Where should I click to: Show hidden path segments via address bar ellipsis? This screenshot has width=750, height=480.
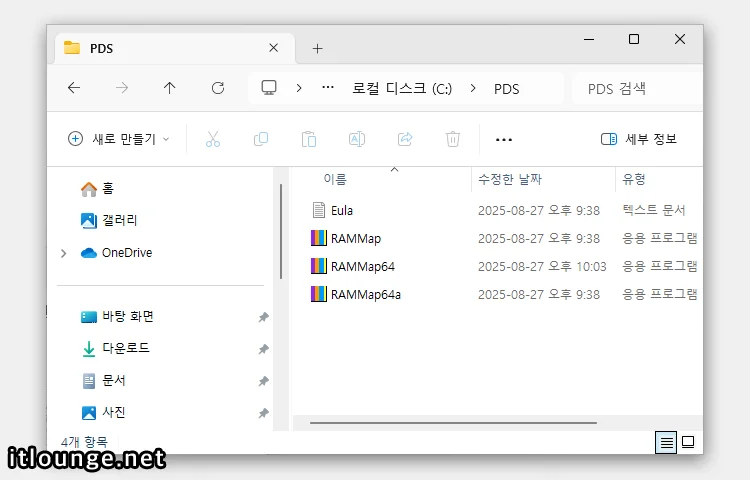(x=328, y=87)
